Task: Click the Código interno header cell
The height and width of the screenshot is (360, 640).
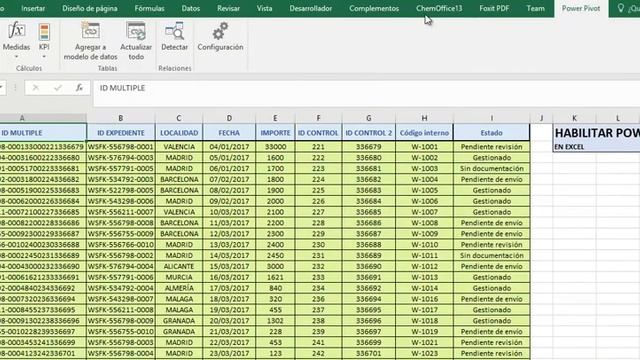Action: 424,133
